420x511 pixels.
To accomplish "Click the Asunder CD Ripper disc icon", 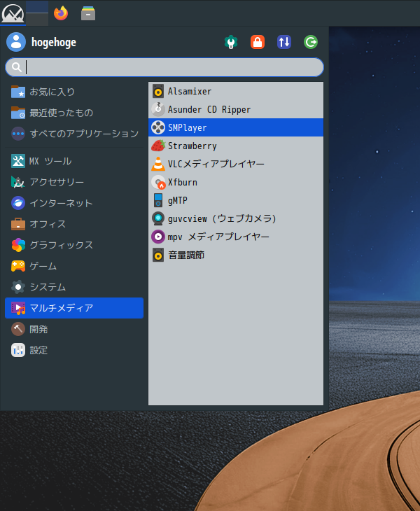I will tap(158, 109).
